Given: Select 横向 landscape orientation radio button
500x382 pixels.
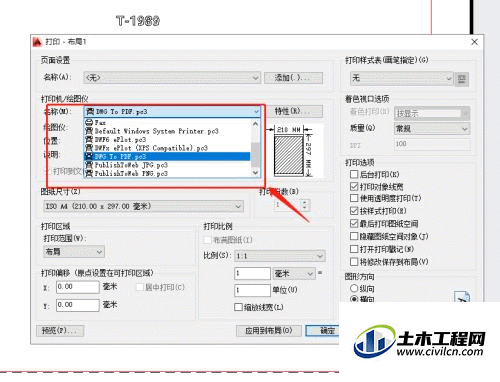Looking at the screenshot, I should (x=354, y=299).
